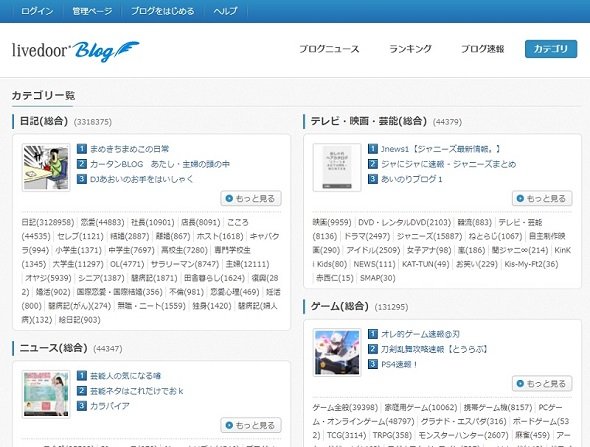Open the ブログ速報 tab

click(x=482, y=49)
